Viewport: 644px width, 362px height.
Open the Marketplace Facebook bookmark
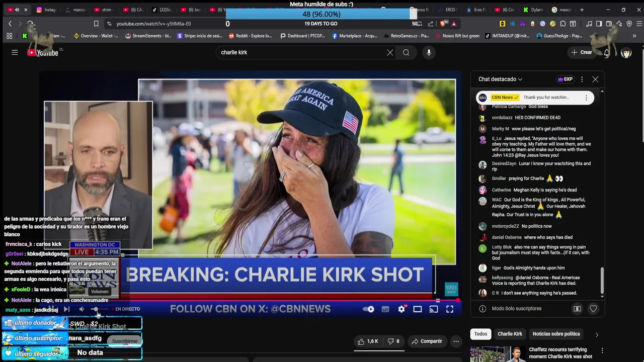pyautogui.click(x=354, y=36)
